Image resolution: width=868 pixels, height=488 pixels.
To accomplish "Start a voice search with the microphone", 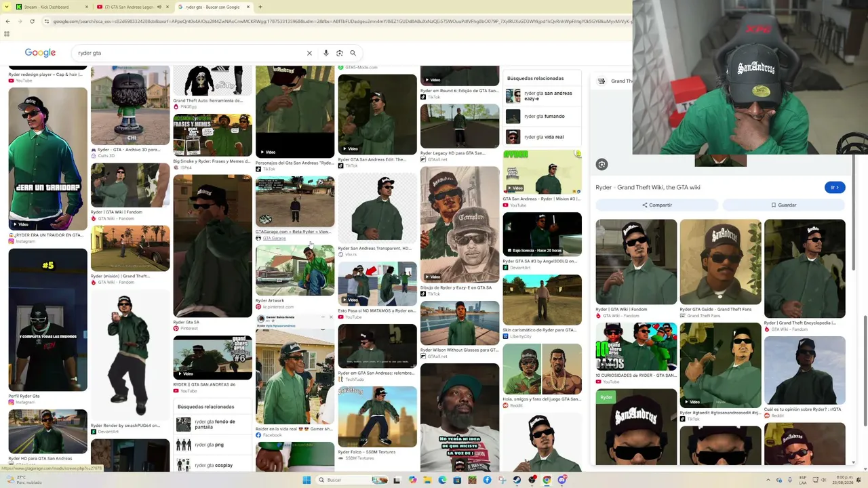I will 326,53.
